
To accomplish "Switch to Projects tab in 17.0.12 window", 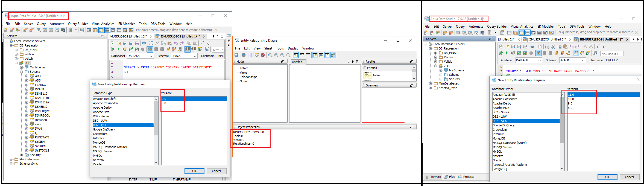I will pos(466,177).
